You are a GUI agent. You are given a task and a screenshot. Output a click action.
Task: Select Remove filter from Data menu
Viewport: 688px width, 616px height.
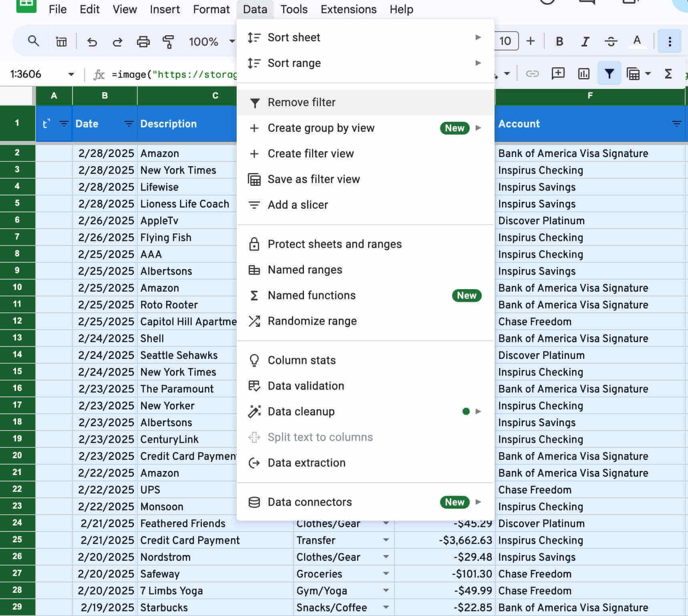(x=365, y=103)
